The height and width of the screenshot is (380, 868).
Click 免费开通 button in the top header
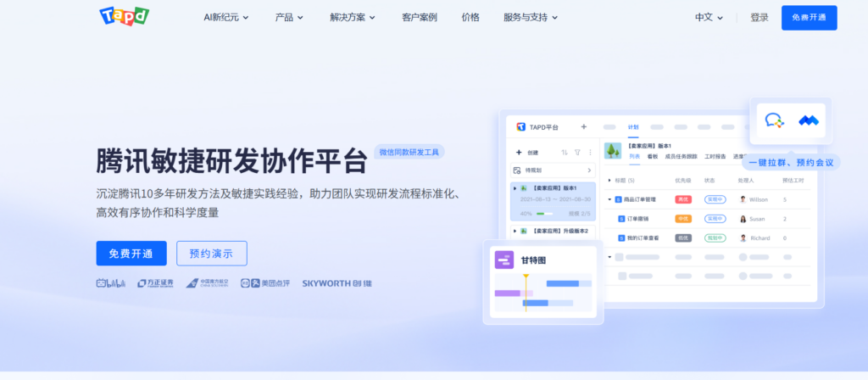[x=810, y=18]
